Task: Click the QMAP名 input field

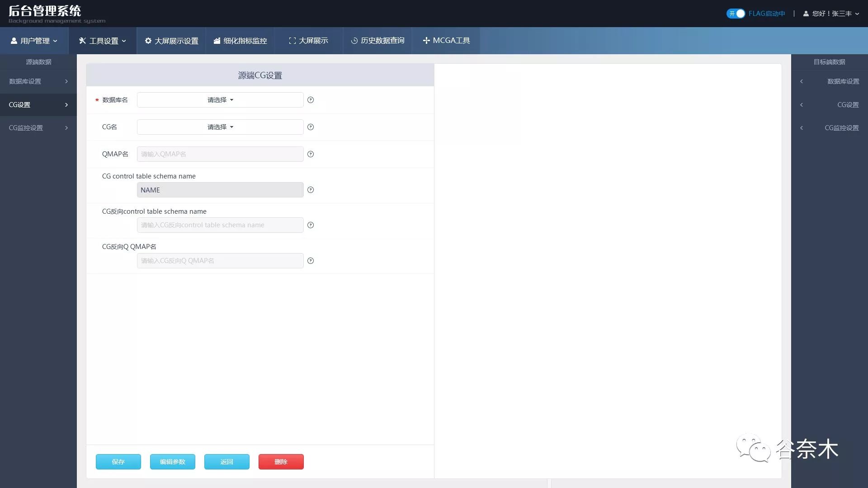Action: (220, 154)
